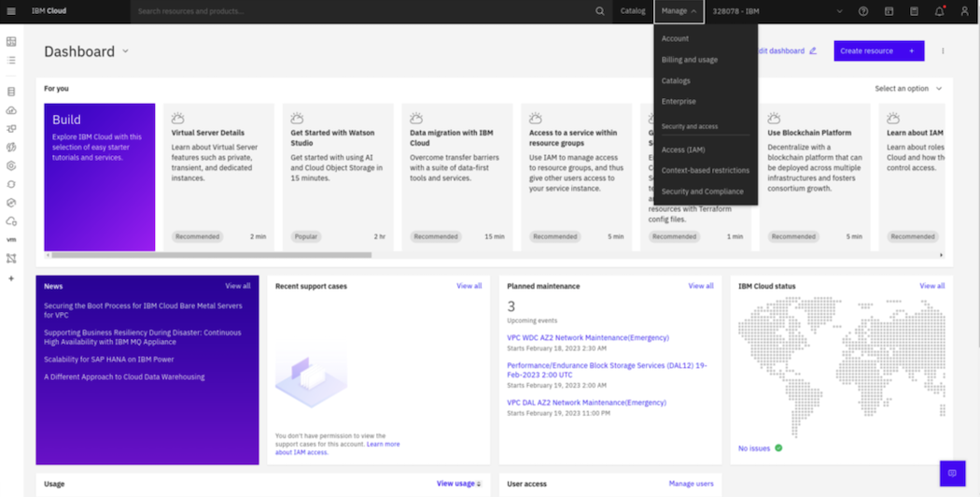Open the 'Select an option' dropdown

coord(908,89)
